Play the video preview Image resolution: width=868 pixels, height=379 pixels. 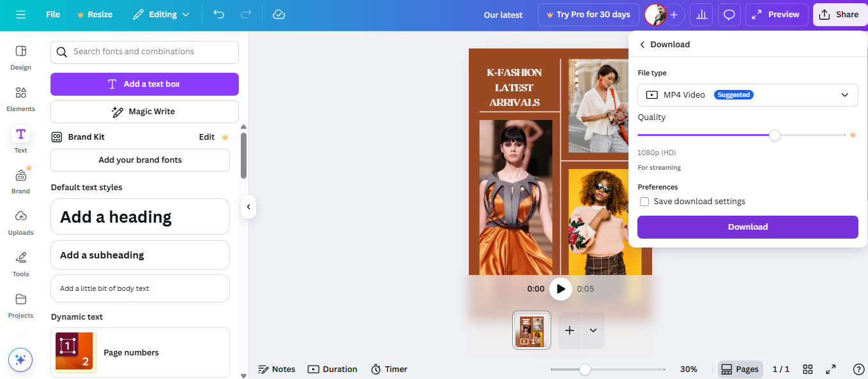561,289
